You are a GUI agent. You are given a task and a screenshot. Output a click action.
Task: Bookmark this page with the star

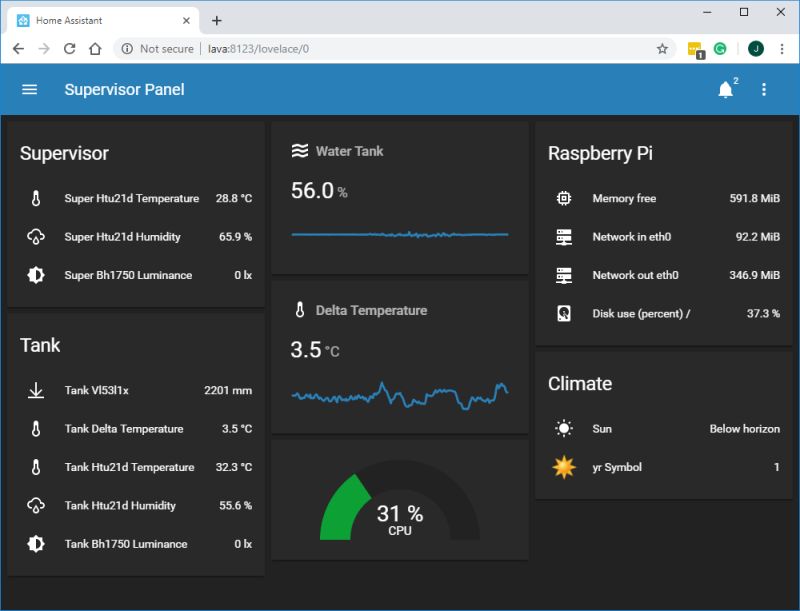662,49
